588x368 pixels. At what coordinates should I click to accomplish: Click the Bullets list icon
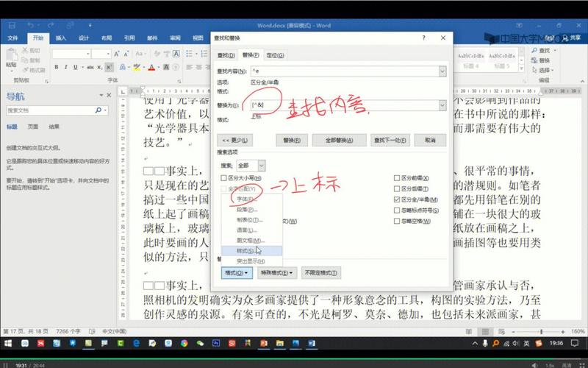190,54
